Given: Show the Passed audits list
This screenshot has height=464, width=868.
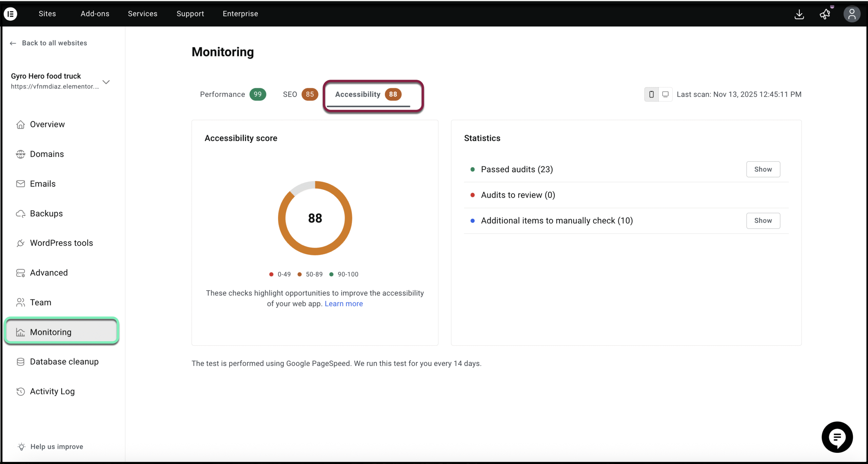Looking at the screenshot, I should point(763,169).
